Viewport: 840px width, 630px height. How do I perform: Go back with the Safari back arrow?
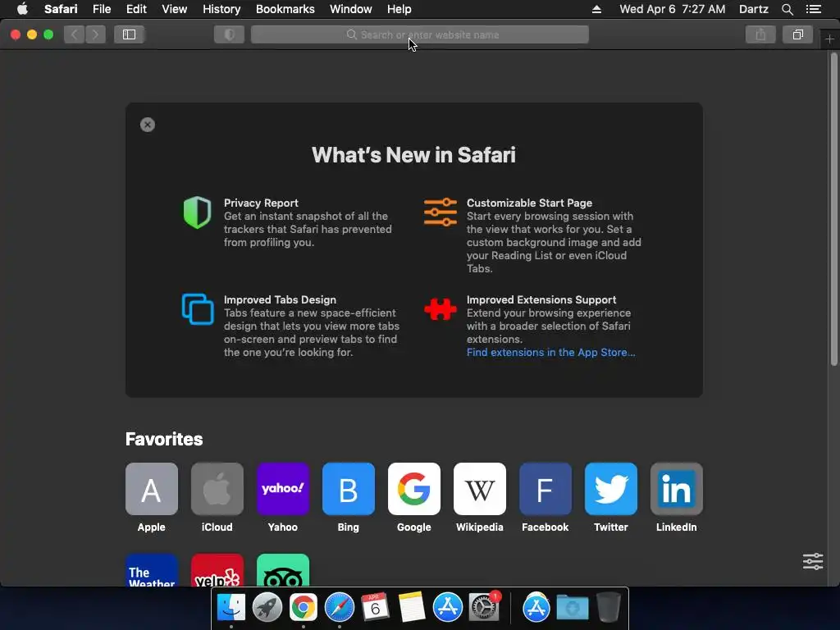tap(75, 34)
